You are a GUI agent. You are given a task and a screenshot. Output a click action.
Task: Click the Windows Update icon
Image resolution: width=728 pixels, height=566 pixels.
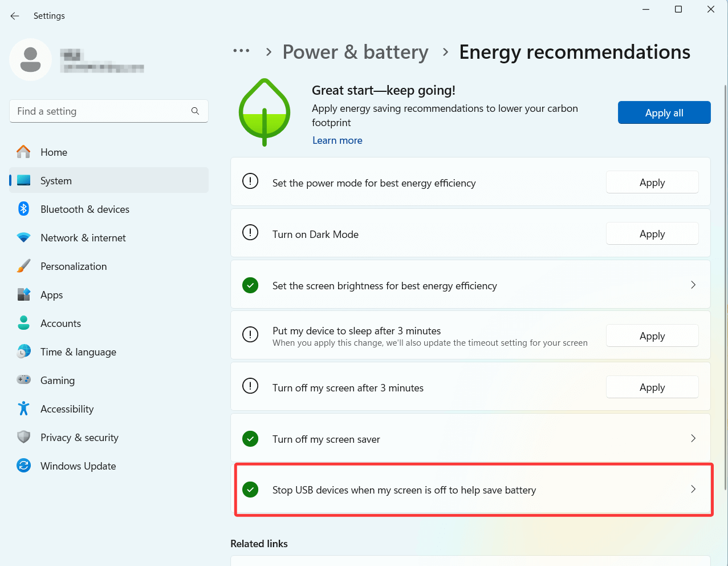click(23, 466)
